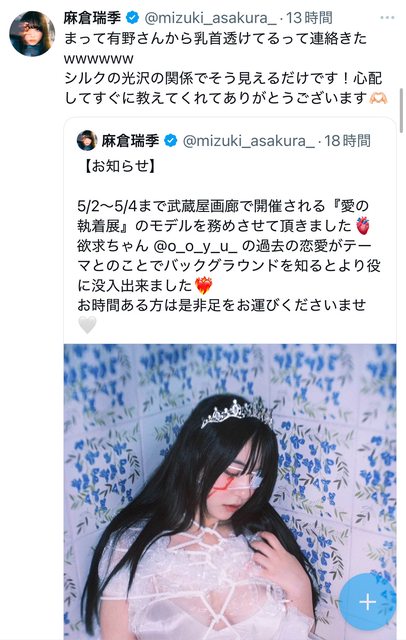Open the quoted tweet's photo
The height and width of the screenshot is (640, 406).
point(230,492)
